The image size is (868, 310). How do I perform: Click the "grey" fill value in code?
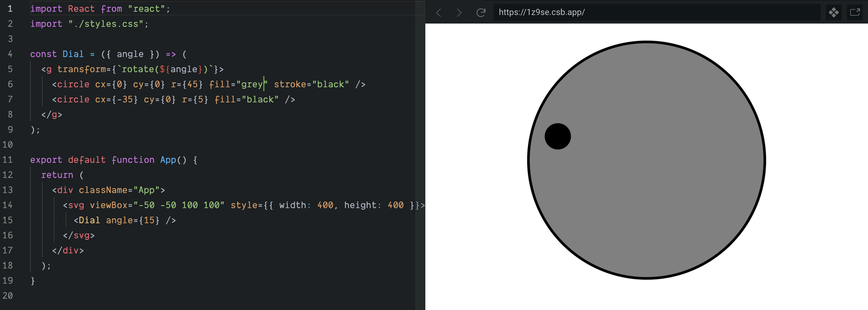tap(252, 84)
